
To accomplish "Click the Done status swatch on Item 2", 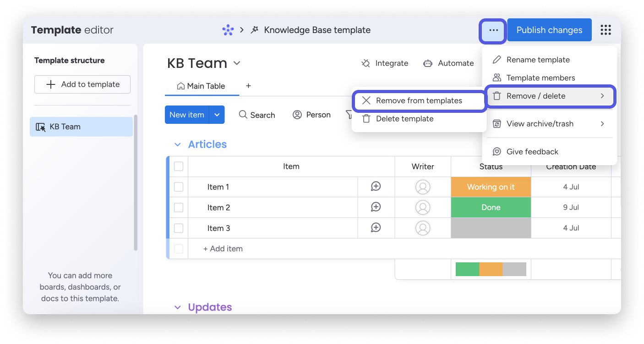I will click(x=491, y=207).
